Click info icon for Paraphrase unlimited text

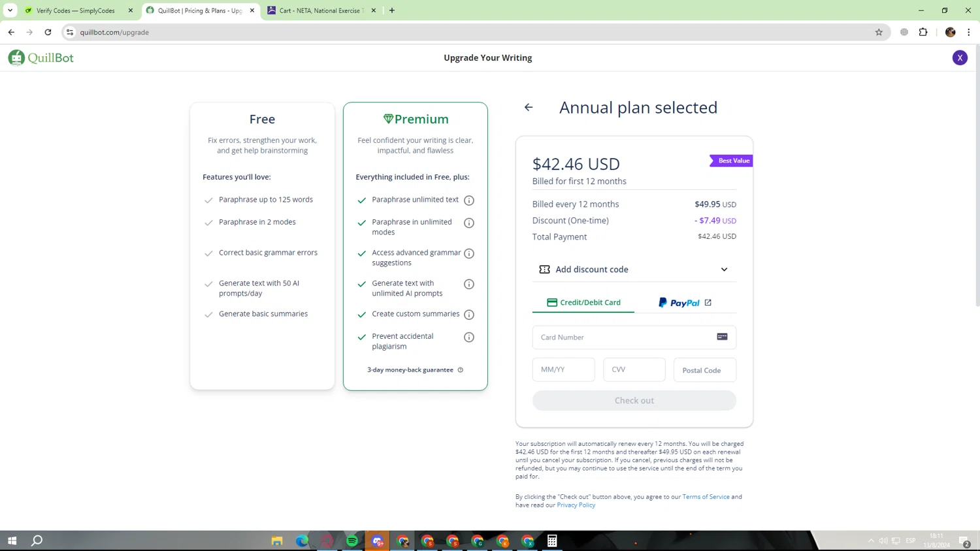(469, 200)
